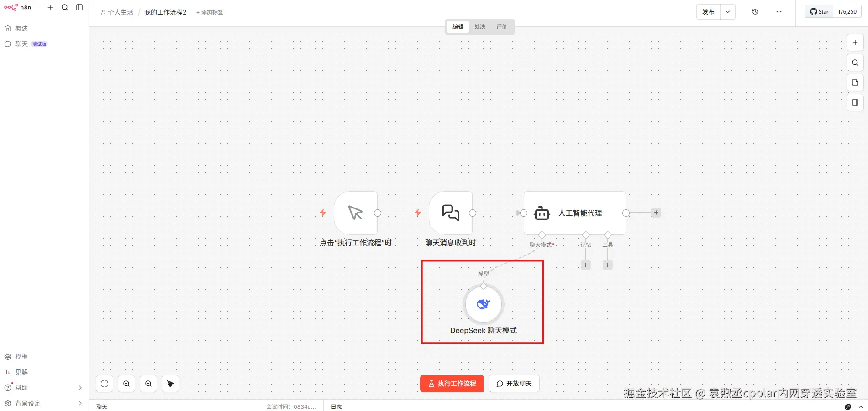This screenshot has height=411, width=868.
Task: Open 见解 in the sidebar
Action: (44, 372)
